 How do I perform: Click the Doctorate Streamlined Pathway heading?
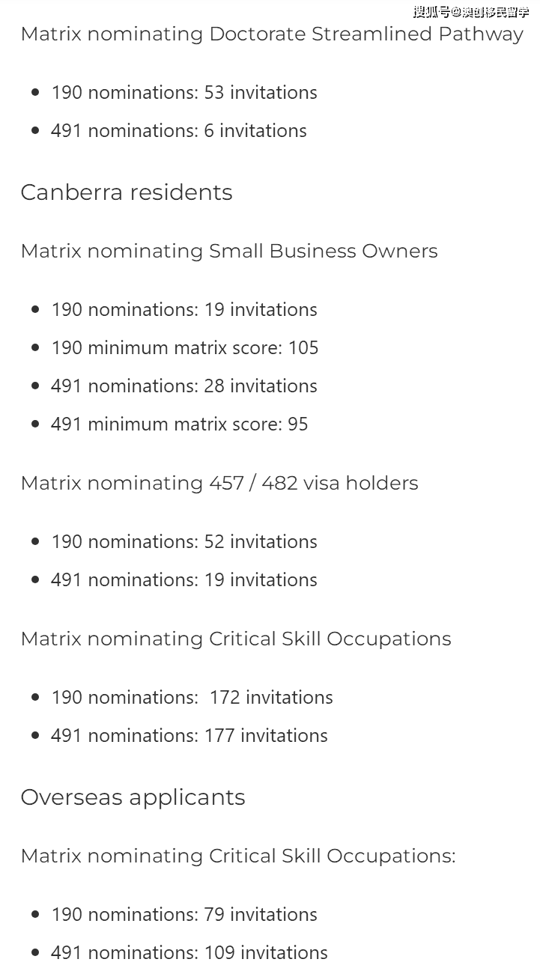272,34
